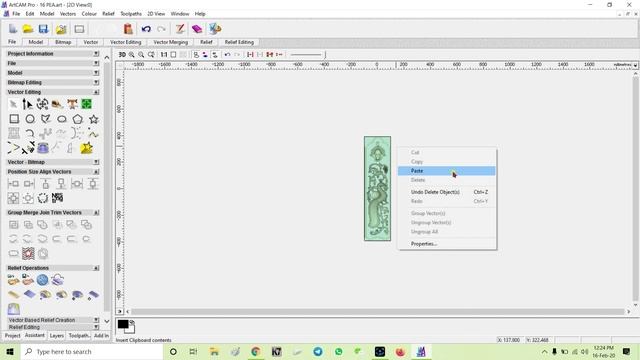
Task: Switch to the Layers panel tab
Action: (x=57, y=336)
